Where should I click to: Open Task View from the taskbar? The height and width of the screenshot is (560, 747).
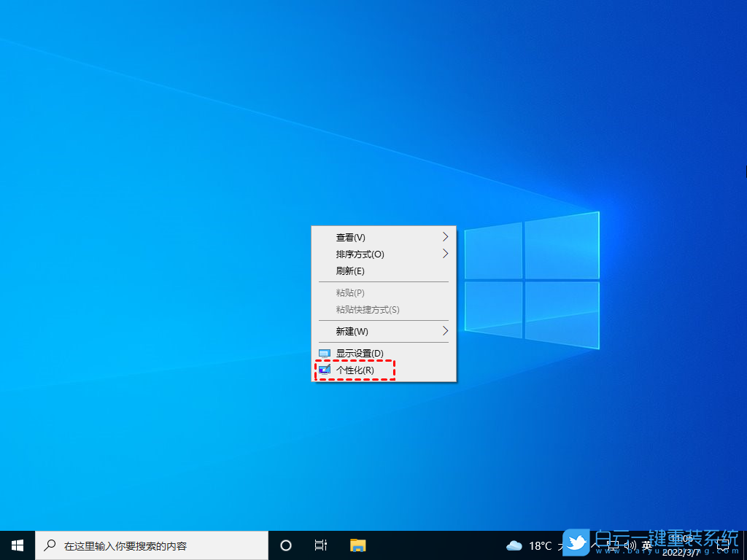(321, 545)
